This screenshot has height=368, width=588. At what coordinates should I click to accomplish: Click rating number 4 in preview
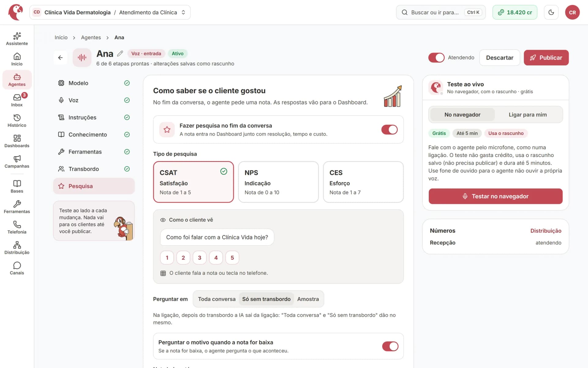pos(216,258)
